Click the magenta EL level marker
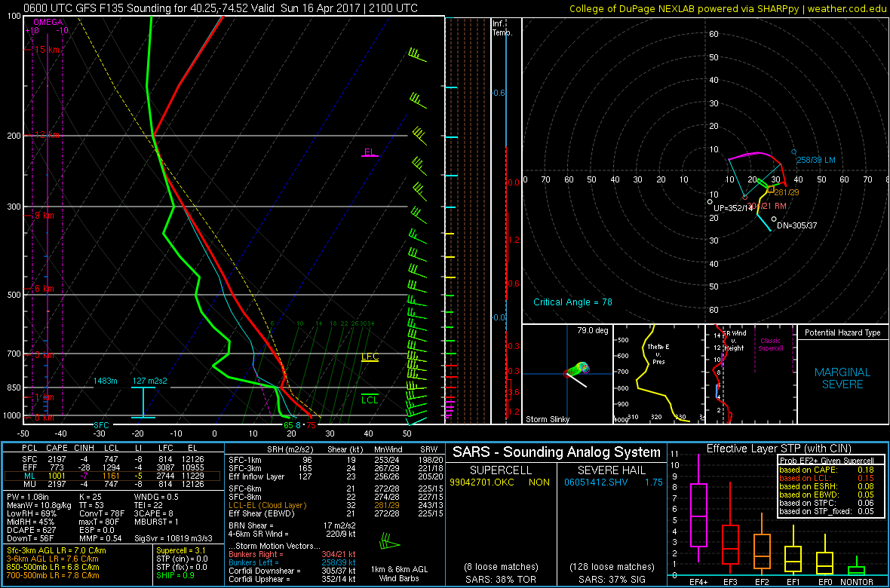This screenshot has width=890, height=588. [370, 153]
